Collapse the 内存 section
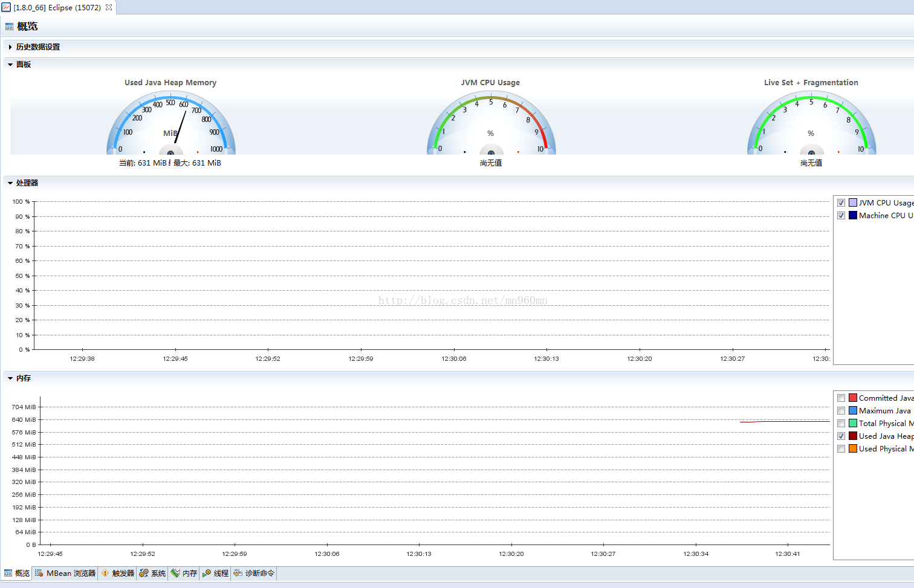The height and width of the screenshot is (588, 914). click(x=10, y=378)
